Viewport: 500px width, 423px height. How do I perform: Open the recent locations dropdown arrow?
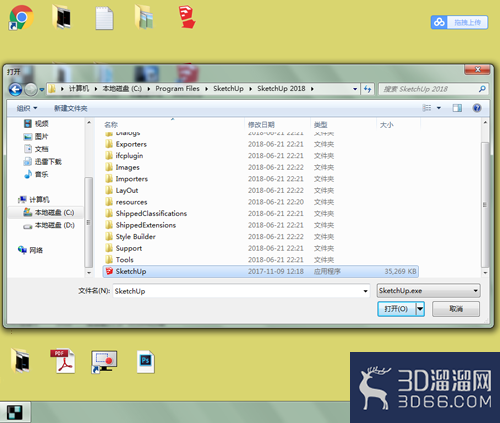42,89
